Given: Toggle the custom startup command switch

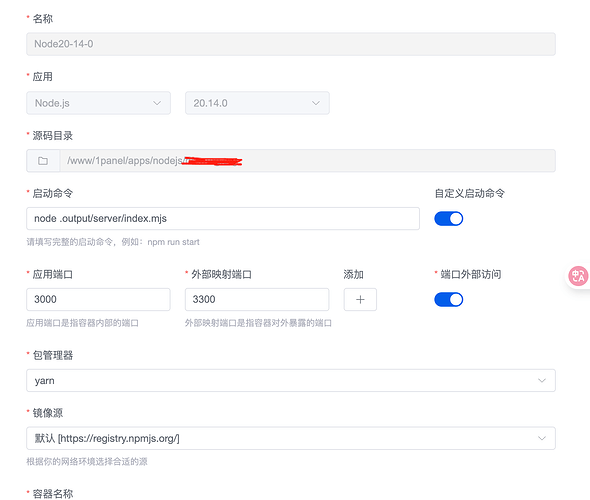Looking at the screenshot, I should (x=449, y=219).
